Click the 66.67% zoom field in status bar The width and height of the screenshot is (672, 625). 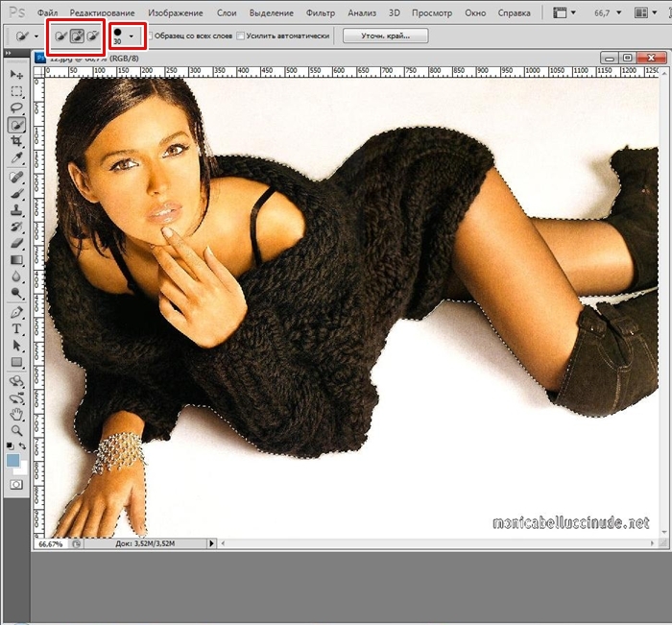point(50,543)
